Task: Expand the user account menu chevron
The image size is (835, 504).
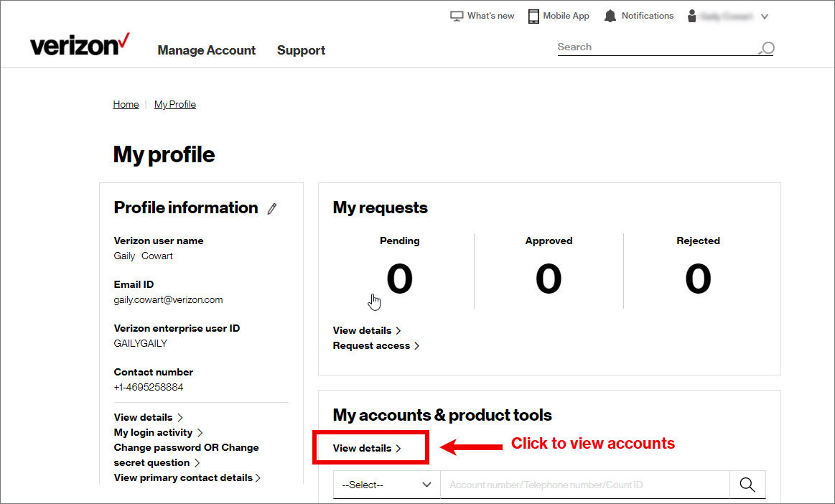Action: point(764,17)
